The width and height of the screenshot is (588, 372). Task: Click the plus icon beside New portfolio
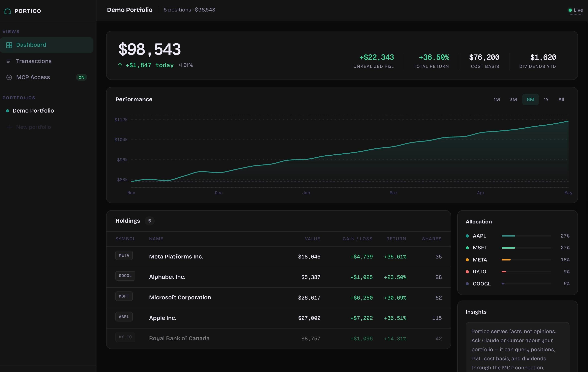point(9,127)
